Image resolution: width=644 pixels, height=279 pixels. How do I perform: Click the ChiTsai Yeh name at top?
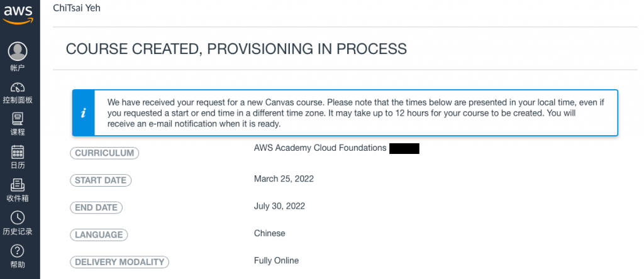[77, 8]
